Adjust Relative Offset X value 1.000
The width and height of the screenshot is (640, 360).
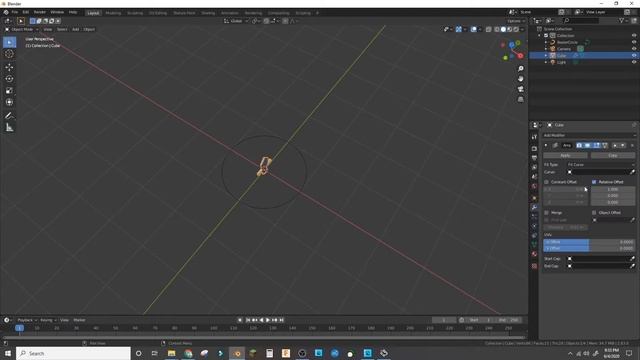pyautogui.click(x=613, y=189)
